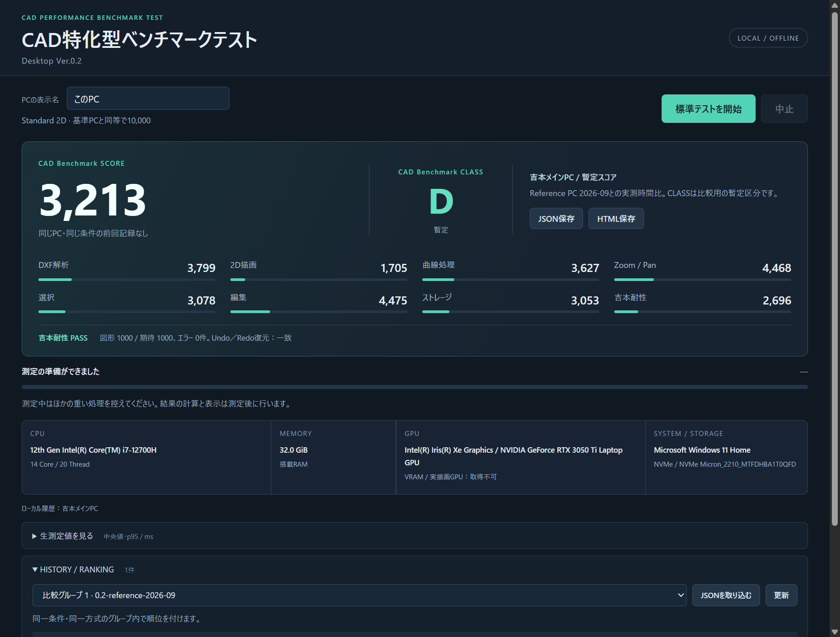The height and width of the screenshot is (637, 840).
Task: Click the 14 Core / 20 Thread text
Action: pyautogui.click(x=60, y=464)
